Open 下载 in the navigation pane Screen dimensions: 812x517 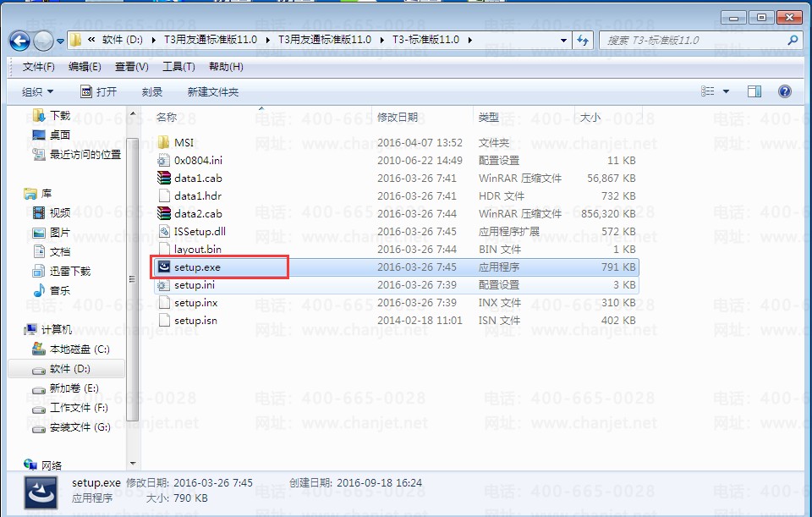[59, 116]
